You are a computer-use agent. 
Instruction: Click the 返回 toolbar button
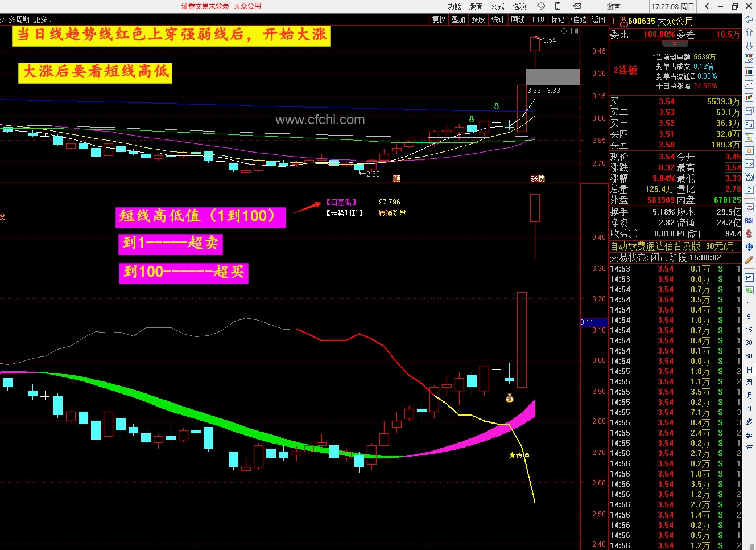pyautogui.click(x=598, y=19)
